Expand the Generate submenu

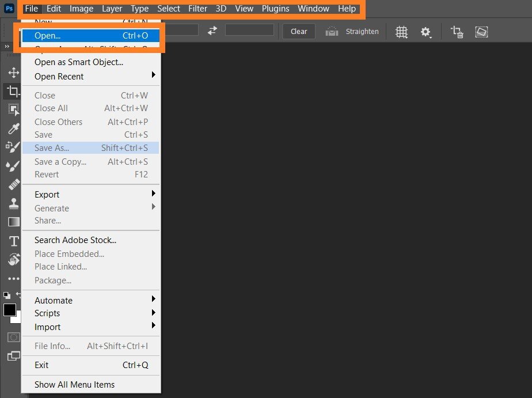click(91, 208)
